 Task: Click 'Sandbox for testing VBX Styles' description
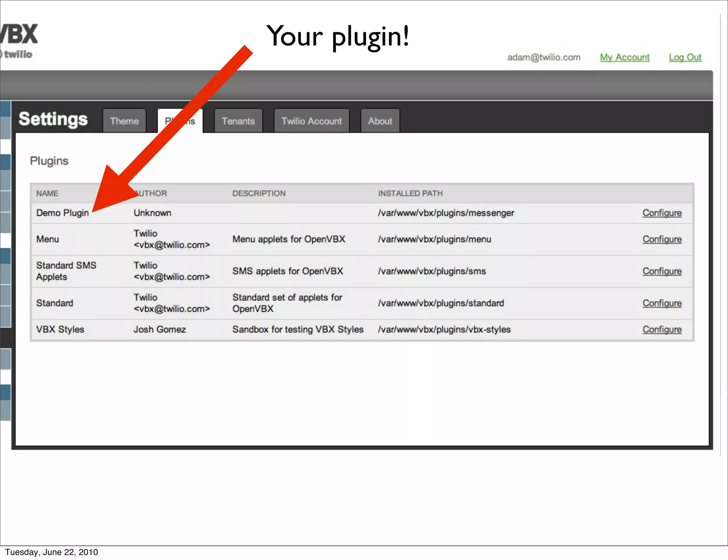point(298,329)
